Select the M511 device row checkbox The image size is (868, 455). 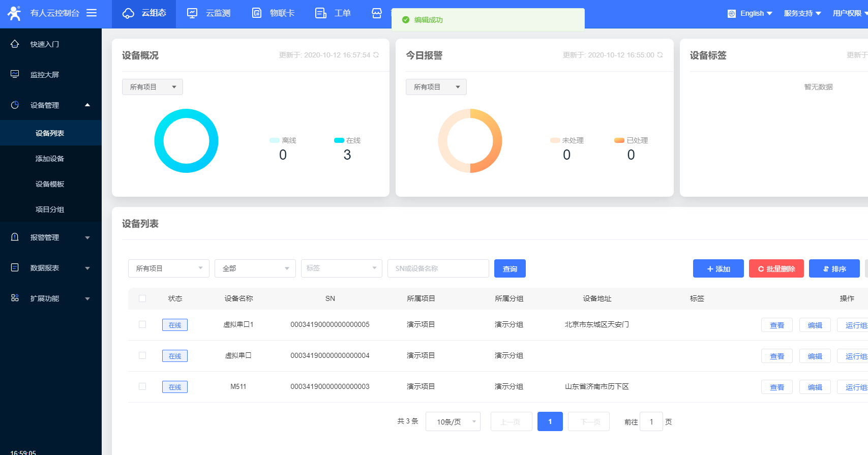[142, 386]
